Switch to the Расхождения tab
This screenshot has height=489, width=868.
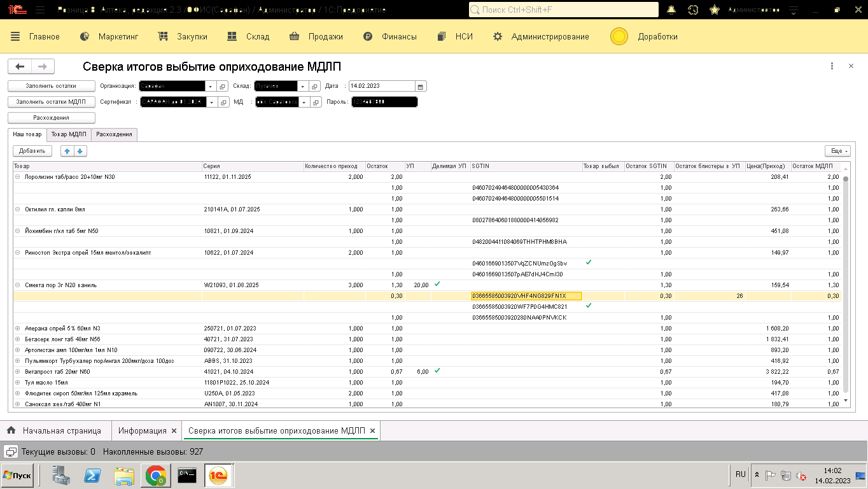pyautogui.click(x=115, y=134)
